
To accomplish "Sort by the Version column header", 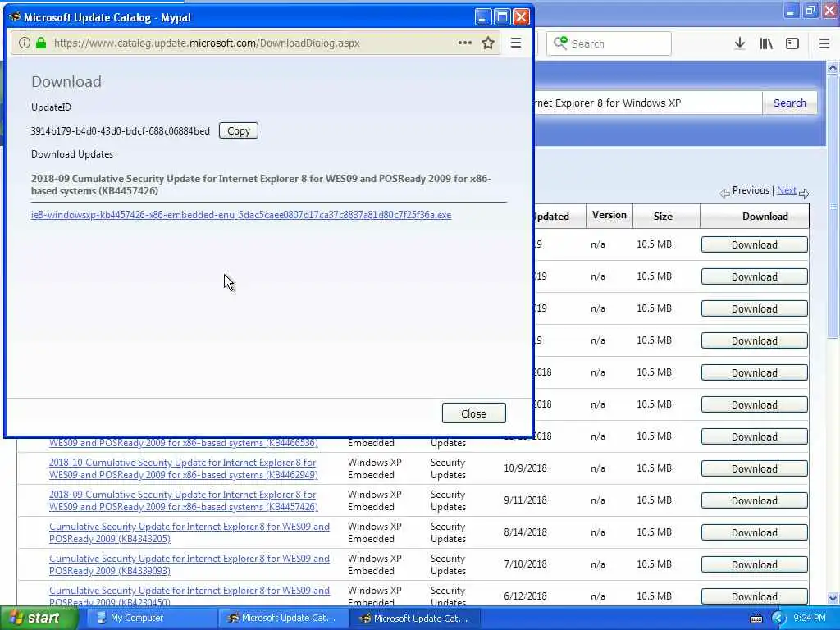I will tap(609, 216).
